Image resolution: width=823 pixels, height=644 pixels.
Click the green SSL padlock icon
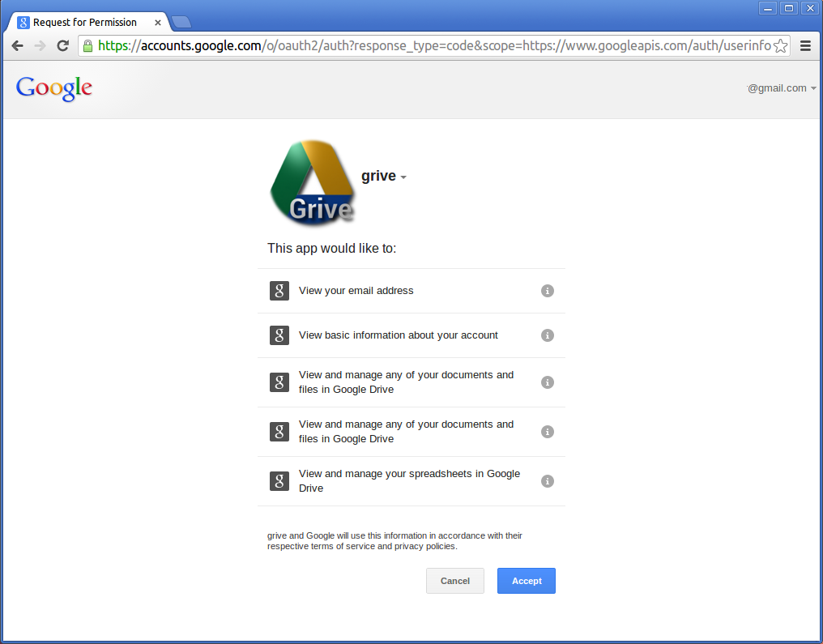[88, 45]
